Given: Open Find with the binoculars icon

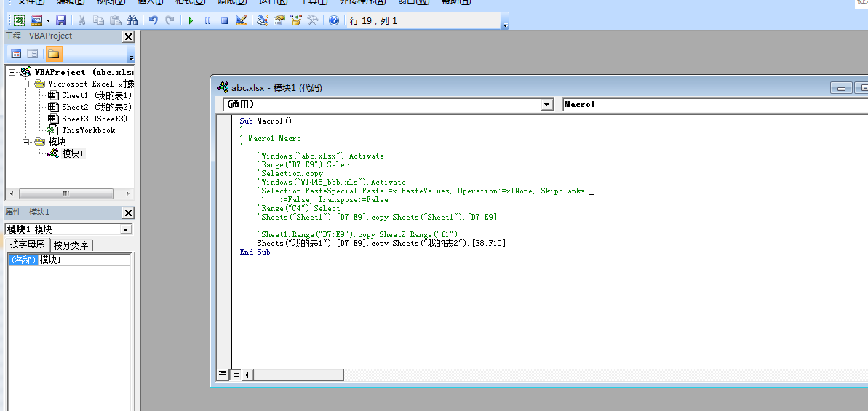Looking at the screenshot, I should [x=132, y=20].
